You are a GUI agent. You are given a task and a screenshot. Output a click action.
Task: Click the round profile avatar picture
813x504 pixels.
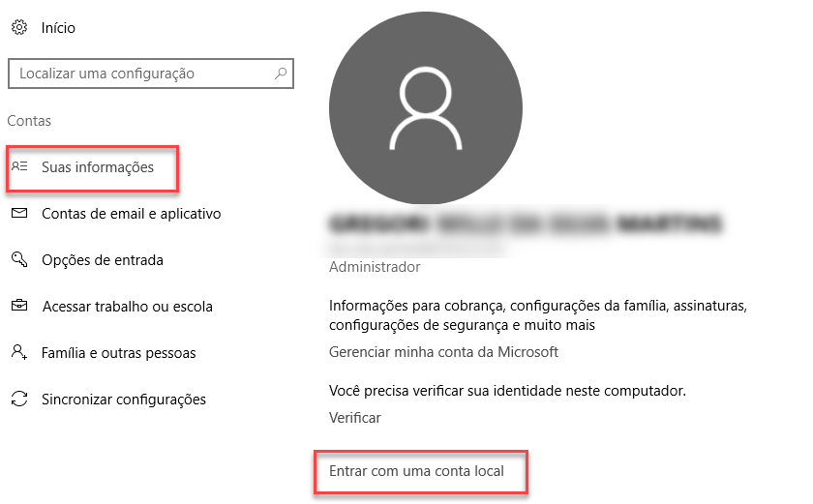425,107
